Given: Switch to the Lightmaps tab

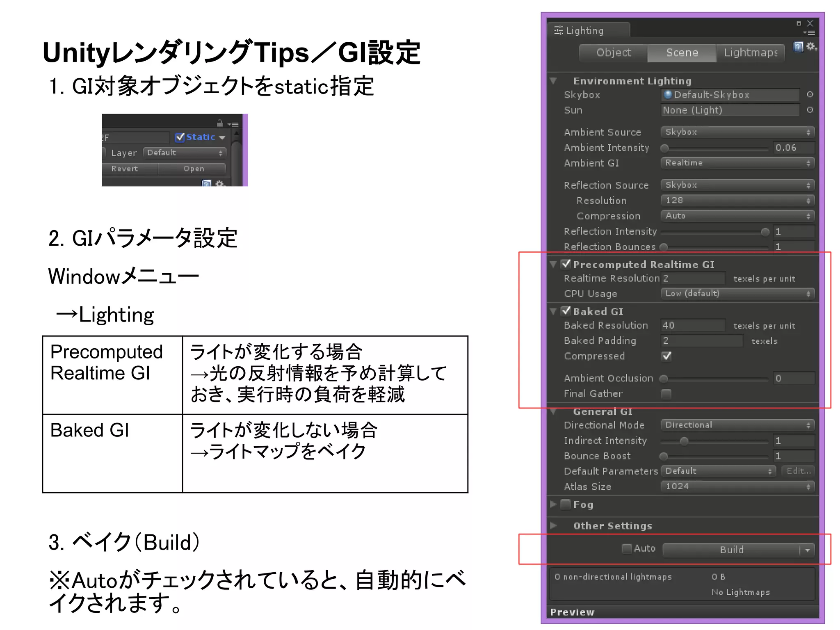Looking at the screenshot, I should pyautogui.click(x=751, y=53).
